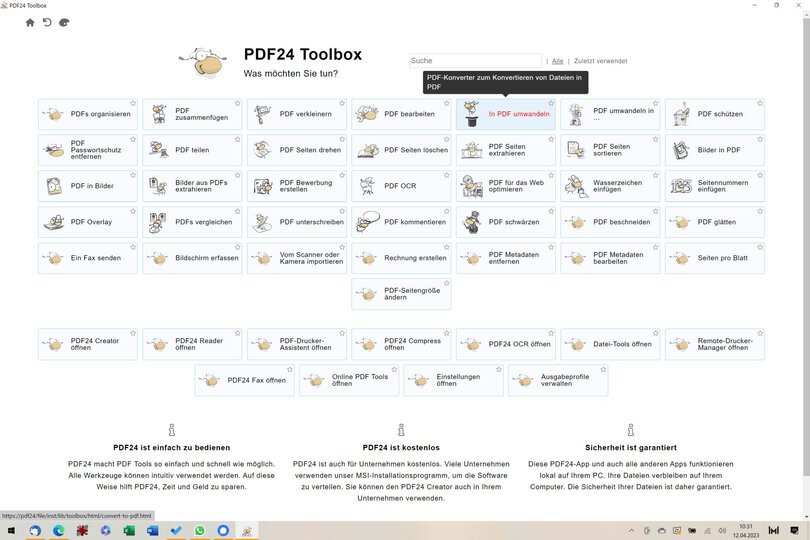
Task: Open PDF bearbeiten tile
Action: point(401,114)
